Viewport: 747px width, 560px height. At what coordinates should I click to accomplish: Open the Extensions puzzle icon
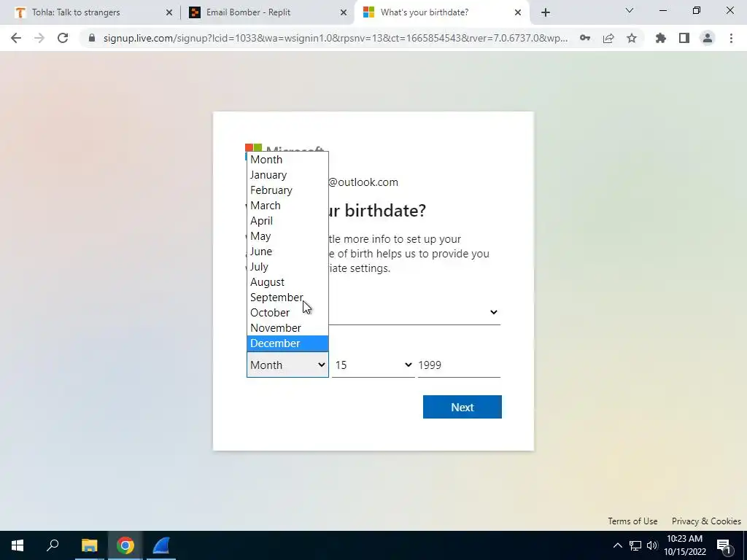coord(661,38)
